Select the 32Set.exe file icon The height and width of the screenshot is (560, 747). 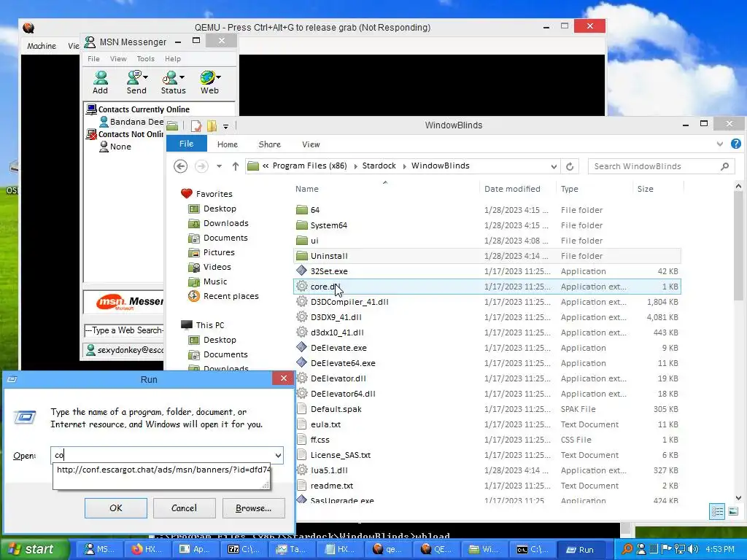pyautogui.click(x=301, y=271)
